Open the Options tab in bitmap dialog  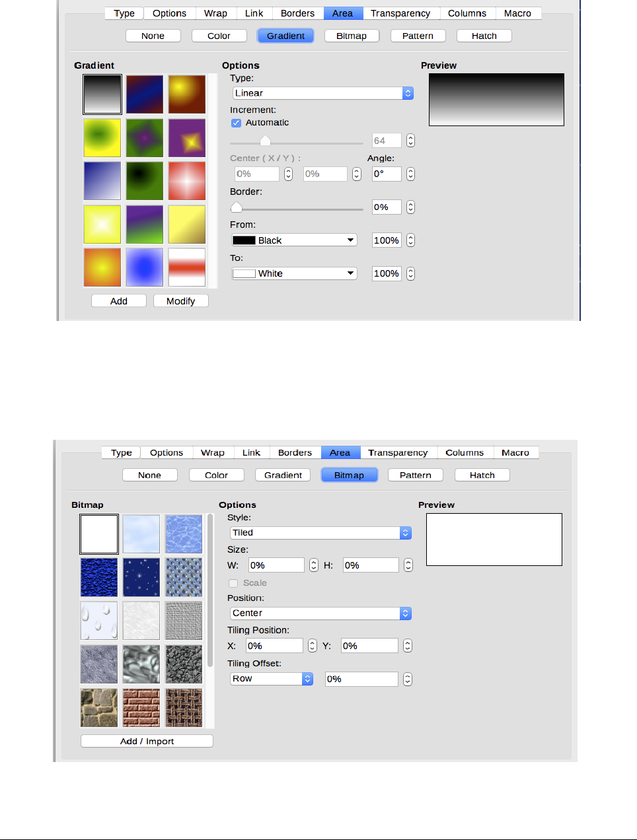[x=167, y=453]
